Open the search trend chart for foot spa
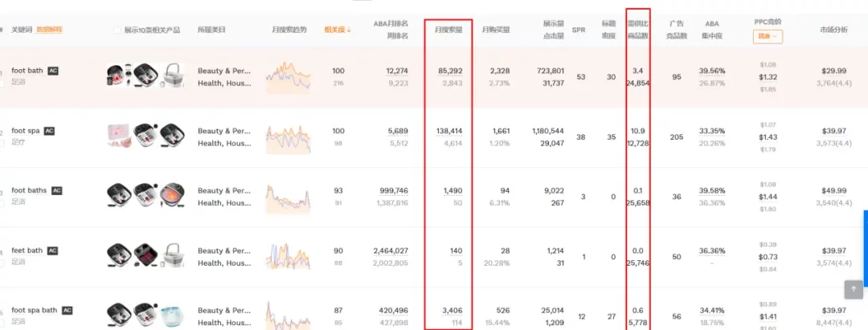 point(289,137)
